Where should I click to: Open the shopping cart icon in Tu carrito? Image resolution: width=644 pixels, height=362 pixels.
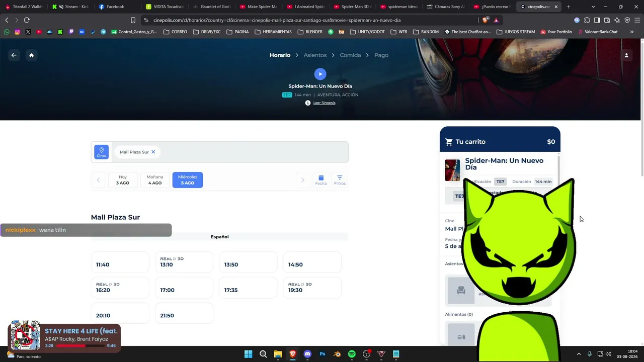(x=449, y=142)
